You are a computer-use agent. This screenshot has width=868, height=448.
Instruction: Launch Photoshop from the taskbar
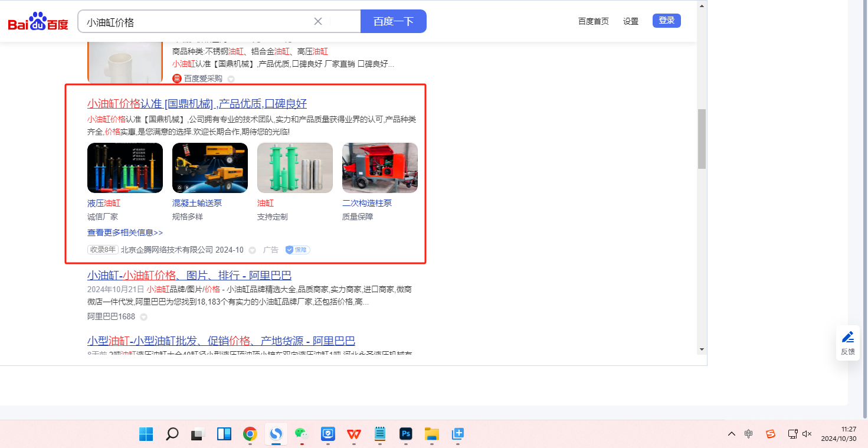(406, 434)
